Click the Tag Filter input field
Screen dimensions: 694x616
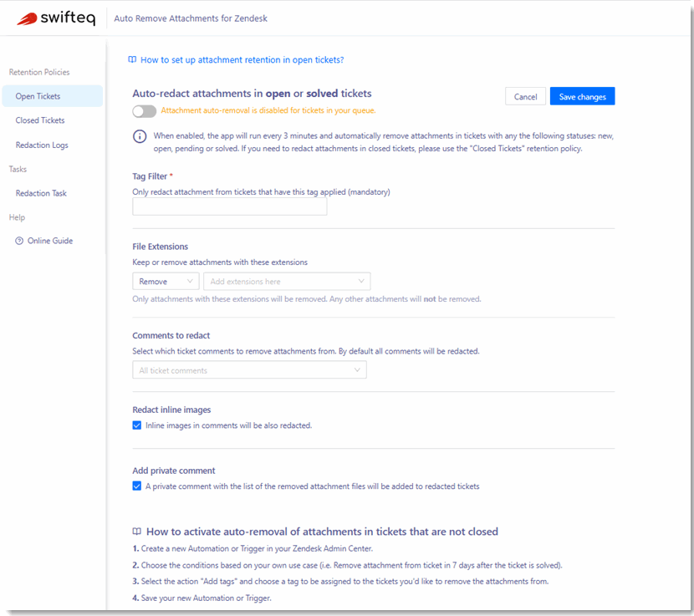[229, 206]
